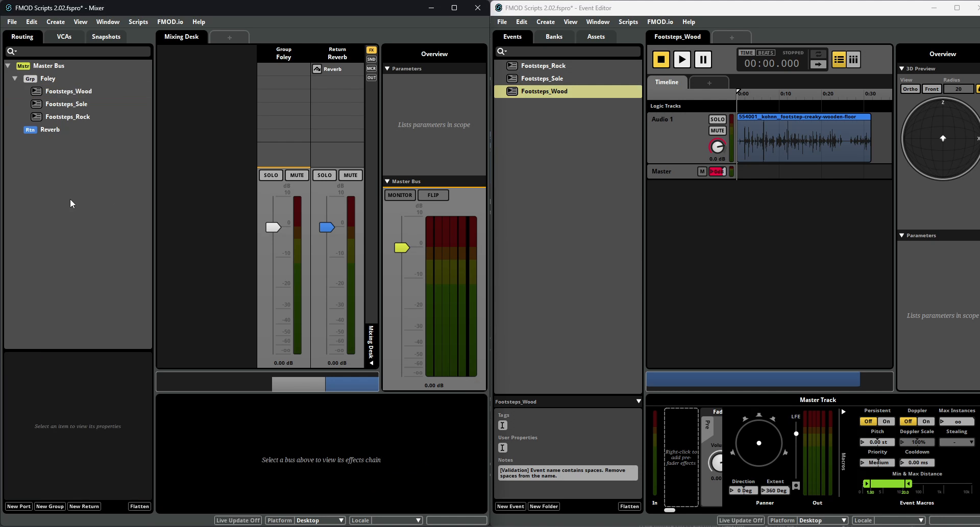Viewport: 980px width, 527px height.
Task: Collapse the 3D Preview section
Action: tap(902, 69)
